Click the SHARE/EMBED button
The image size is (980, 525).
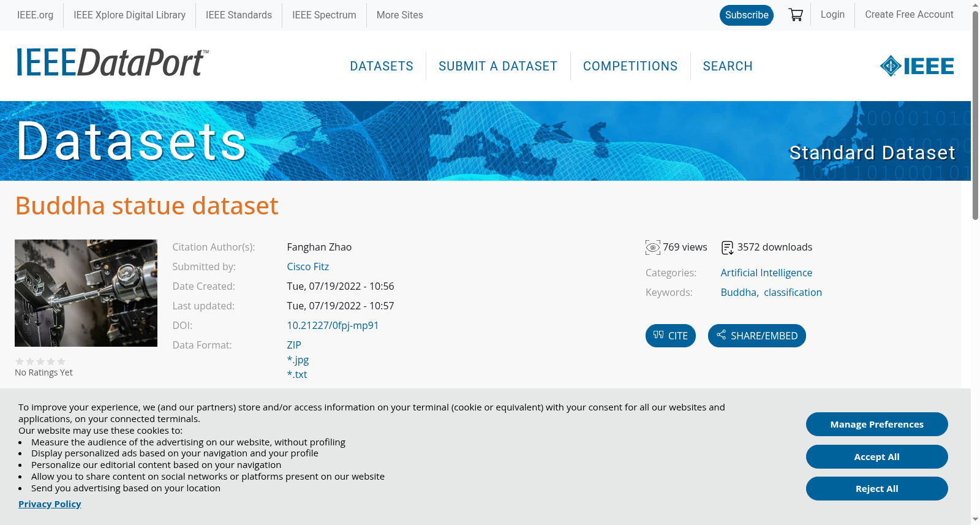(757, 336)
